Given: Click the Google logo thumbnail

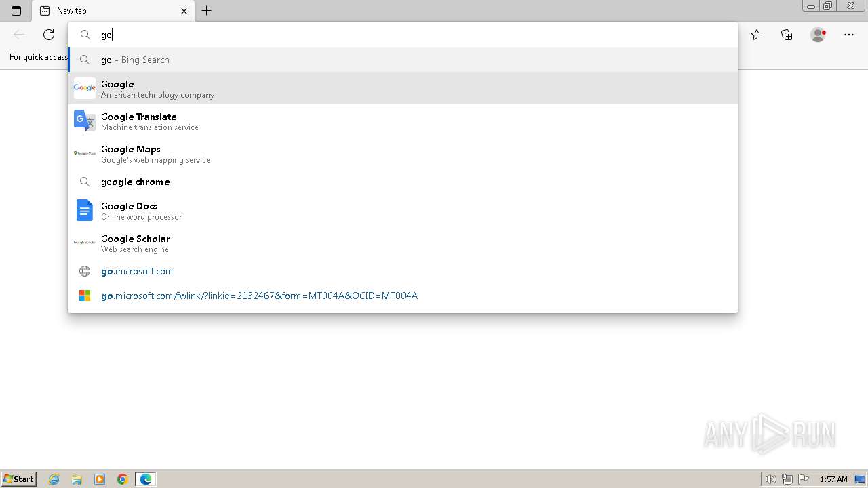Looking at the screenshot, I should pyautogui.click(x=85, y=88).
